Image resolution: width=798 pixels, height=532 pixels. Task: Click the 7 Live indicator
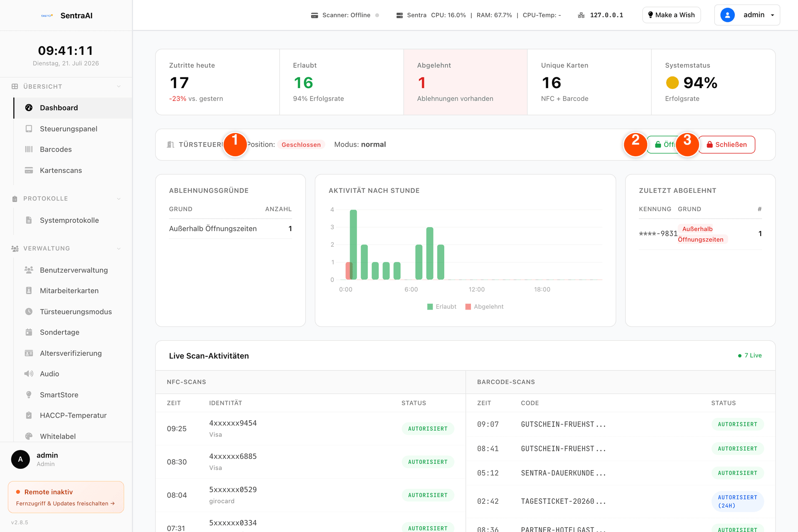pos(750,355)
